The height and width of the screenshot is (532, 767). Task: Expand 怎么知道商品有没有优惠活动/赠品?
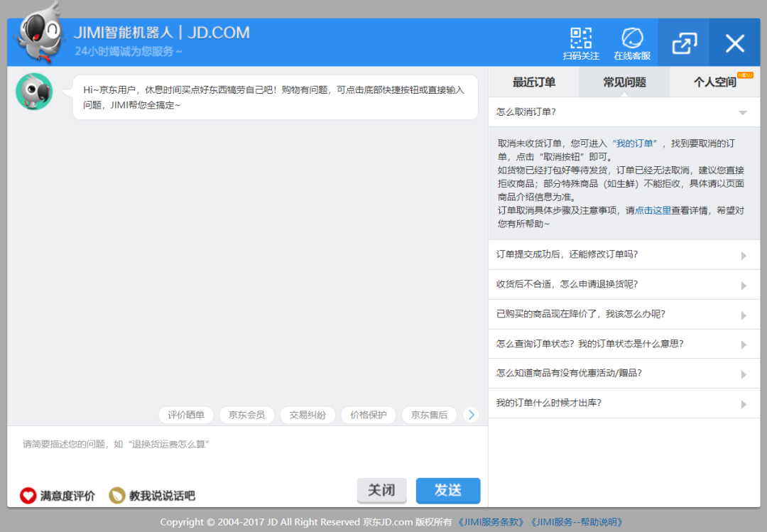624,374
